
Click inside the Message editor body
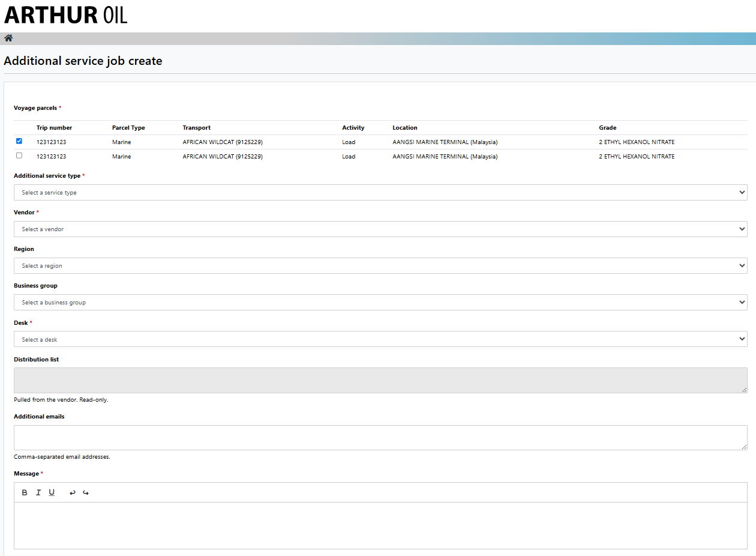tap(380, 525)
